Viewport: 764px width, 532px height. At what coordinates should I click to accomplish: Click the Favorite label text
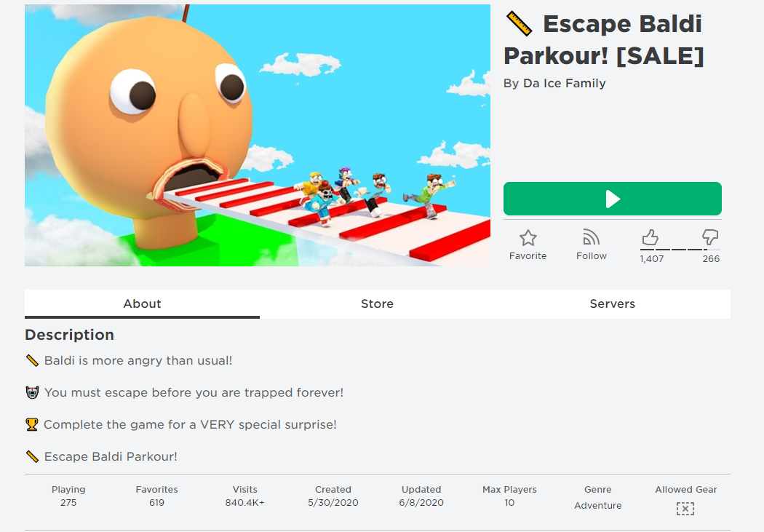coord(528,255)
